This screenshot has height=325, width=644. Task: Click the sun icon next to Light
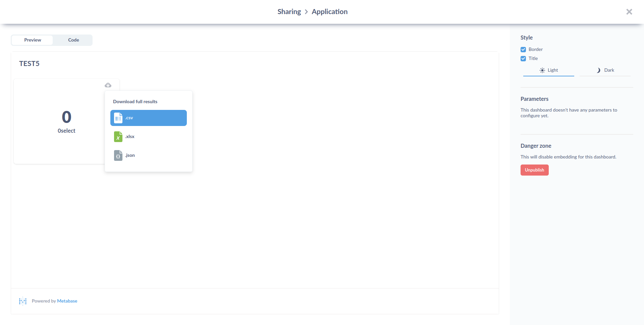pos(542,70)
